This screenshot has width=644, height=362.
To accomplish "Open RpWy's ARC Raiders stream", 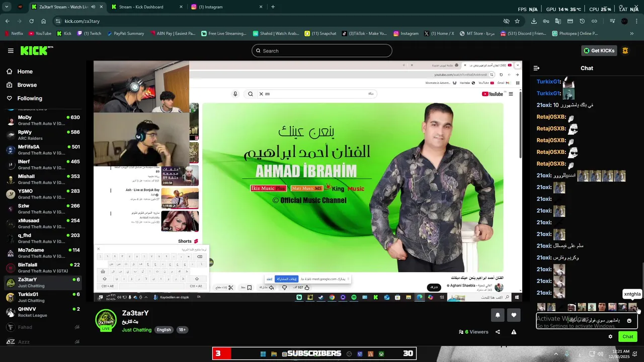I will pyautogui.click(x=43, y=135).
